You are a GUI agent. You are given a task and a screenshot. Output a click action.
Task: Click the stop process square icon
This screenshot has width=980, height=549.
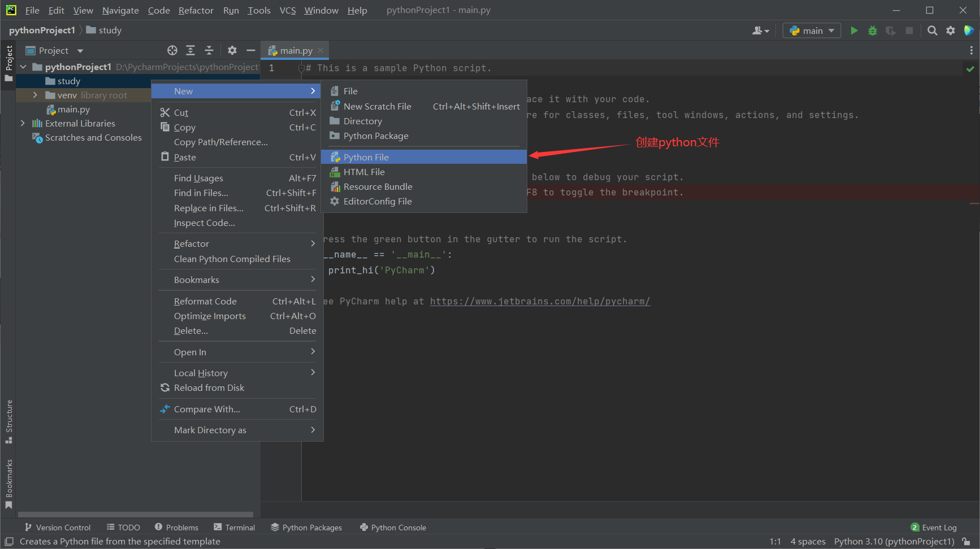tap(909, 30)
